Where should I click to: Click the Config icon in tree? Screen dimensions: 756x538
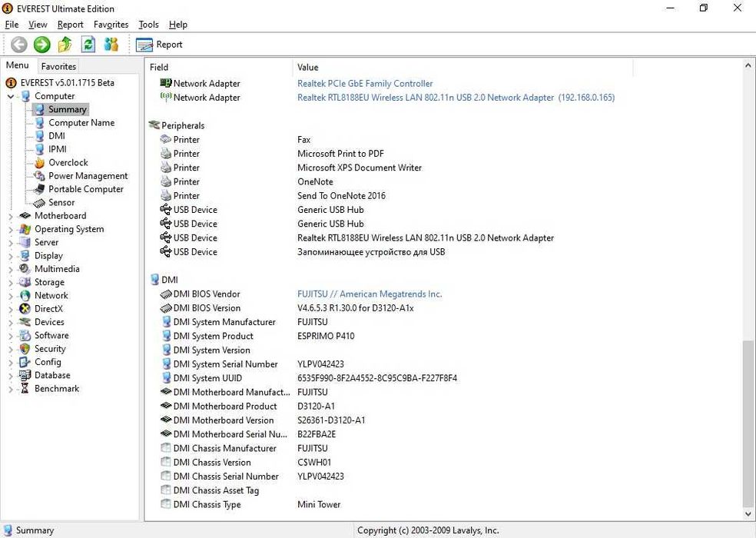(25, 362)
